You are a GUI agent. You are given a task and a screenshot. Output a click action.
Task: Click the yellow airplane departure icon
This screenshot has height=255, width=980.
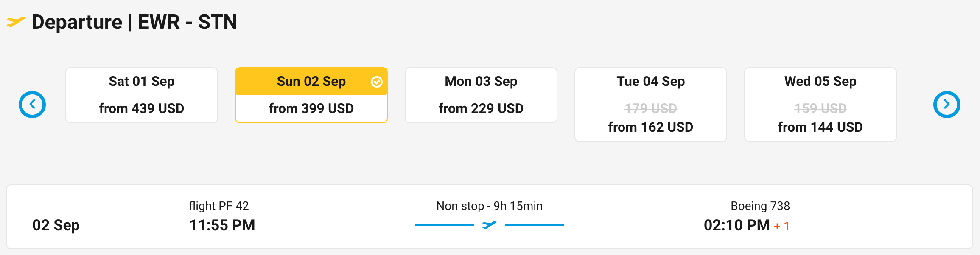[16, 22]
